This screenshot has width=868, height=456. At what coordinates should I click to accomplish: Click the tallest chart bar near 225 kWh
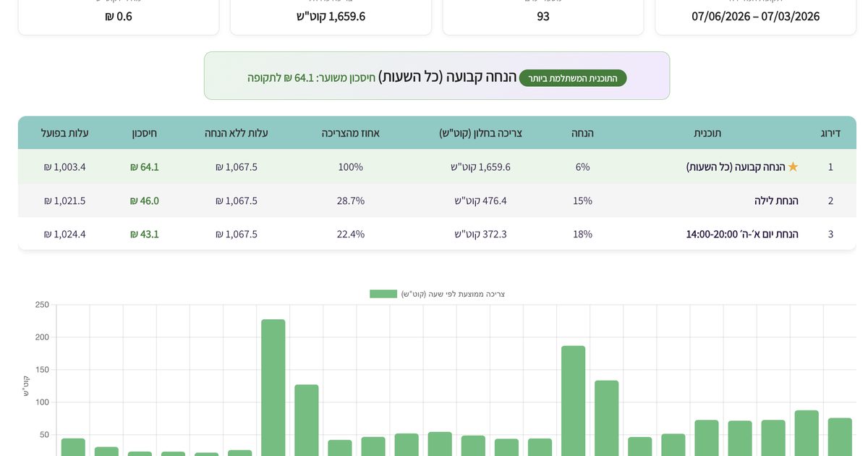point(273,387)
